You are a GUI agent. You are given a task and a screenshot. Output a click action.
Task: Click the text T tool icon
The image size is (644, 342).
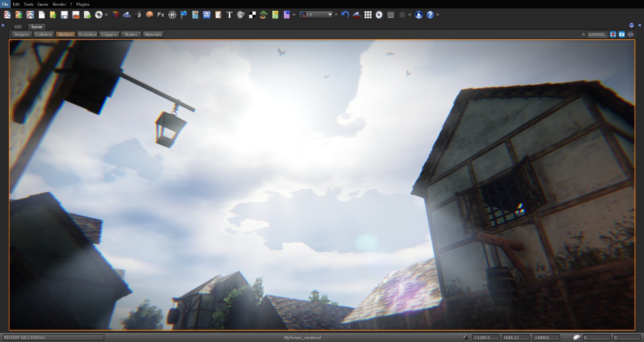[x=230, y=15]
